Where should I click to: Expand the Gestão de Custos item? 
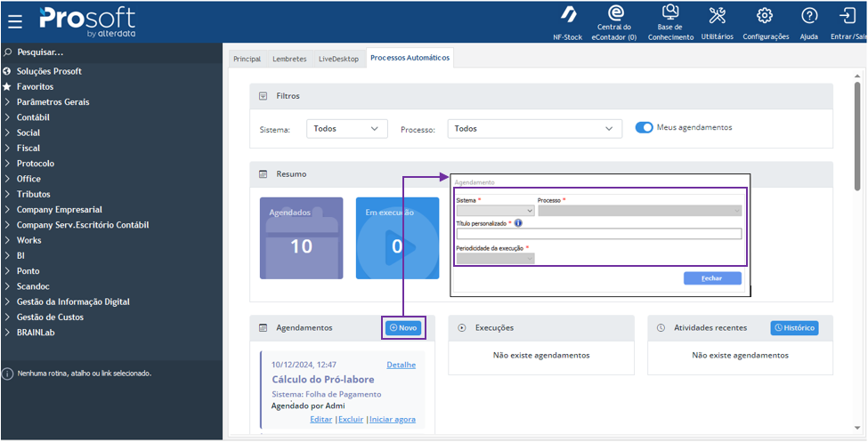click(7, 317)
